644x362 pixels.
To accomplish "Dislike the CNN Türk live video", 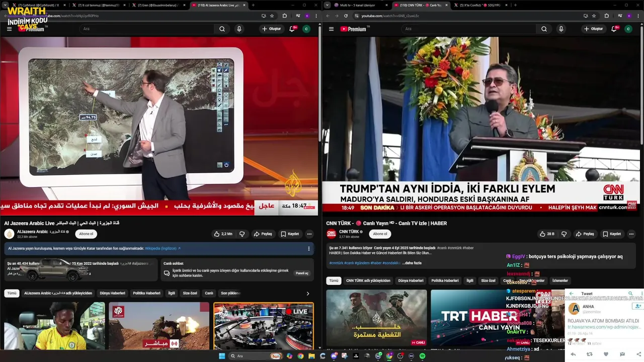I will click(x=564, y=234).
